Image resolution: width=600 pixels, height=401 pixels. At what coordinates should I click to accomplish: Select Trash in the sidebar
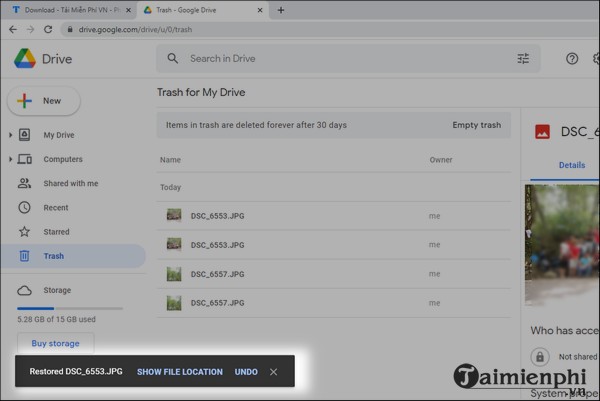(73, 256)
